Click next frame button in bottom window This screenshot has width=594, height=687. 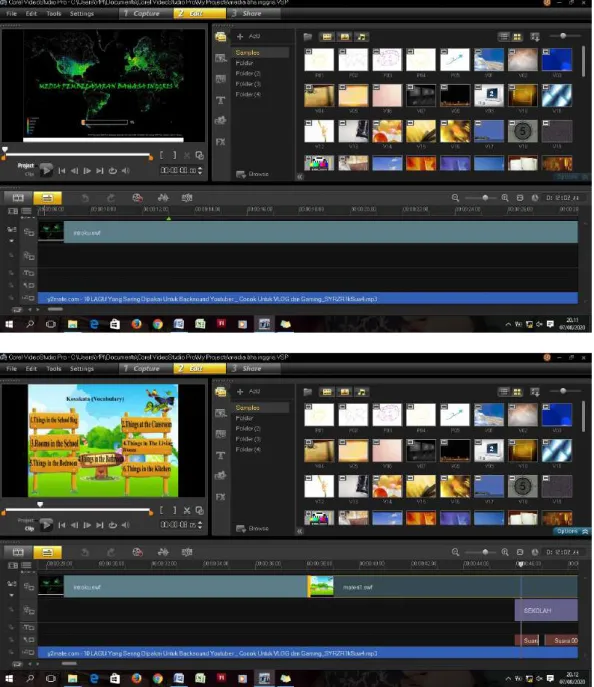(x=87, y=525)
